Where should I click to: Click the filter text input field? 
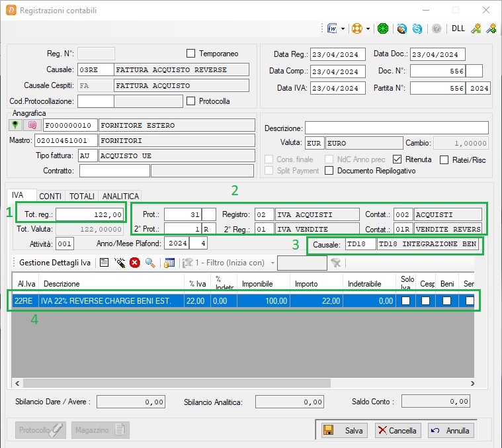302,263
